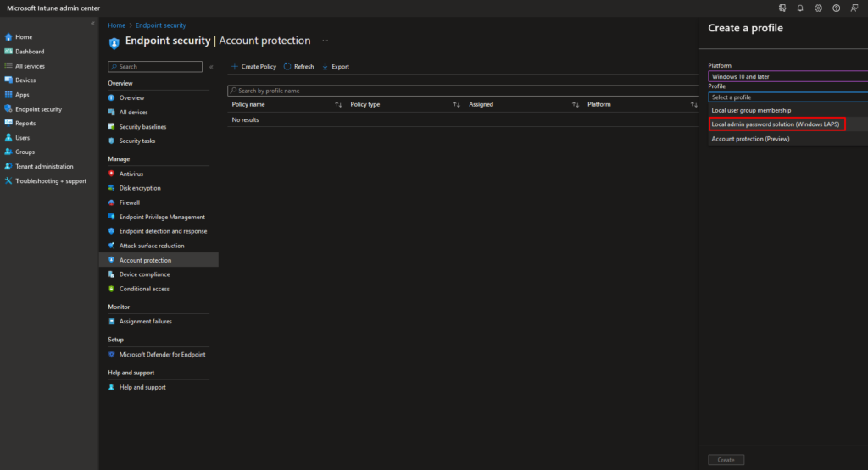The height and width of the screenshot is (470, 868).
Task: Select the Endpoint security shield icon in the left navigation
Action: [8, 109]
